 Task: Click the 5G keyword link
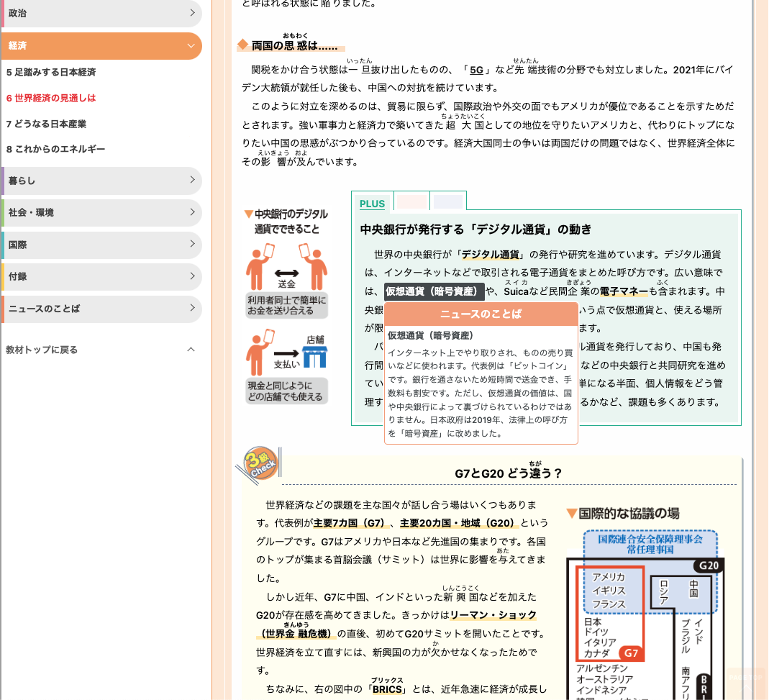[x=476, y=71]
